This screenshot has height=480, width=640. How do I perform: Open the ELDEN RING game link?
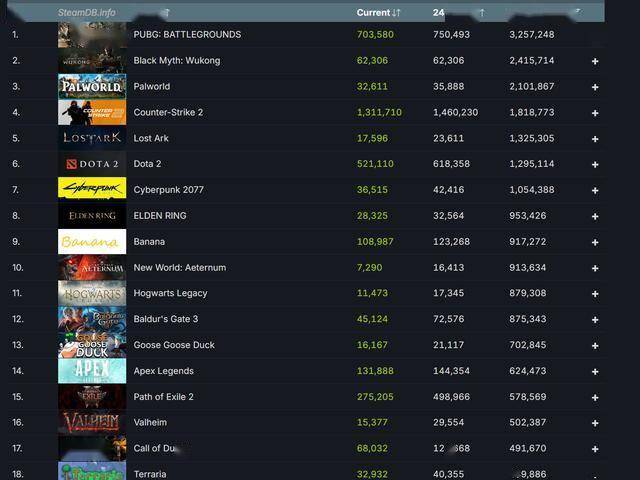(160, 216)
